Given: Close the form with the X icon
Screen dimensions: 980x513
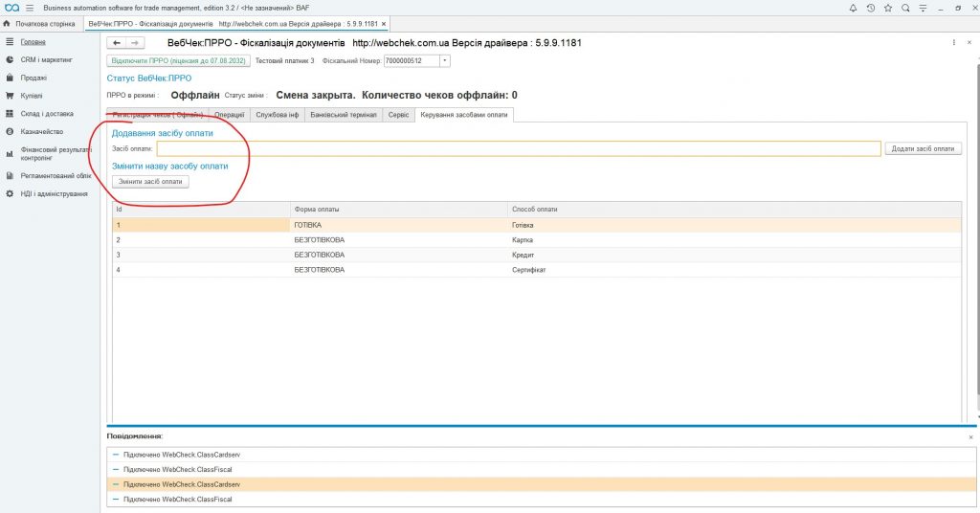Looking at the screenshot, I should (969, 42).
